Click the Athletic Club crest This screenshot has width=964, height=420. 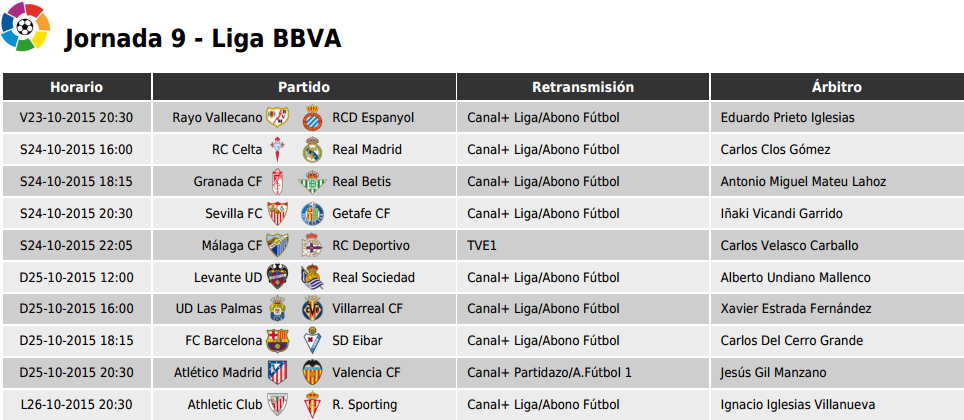[277, 405]
